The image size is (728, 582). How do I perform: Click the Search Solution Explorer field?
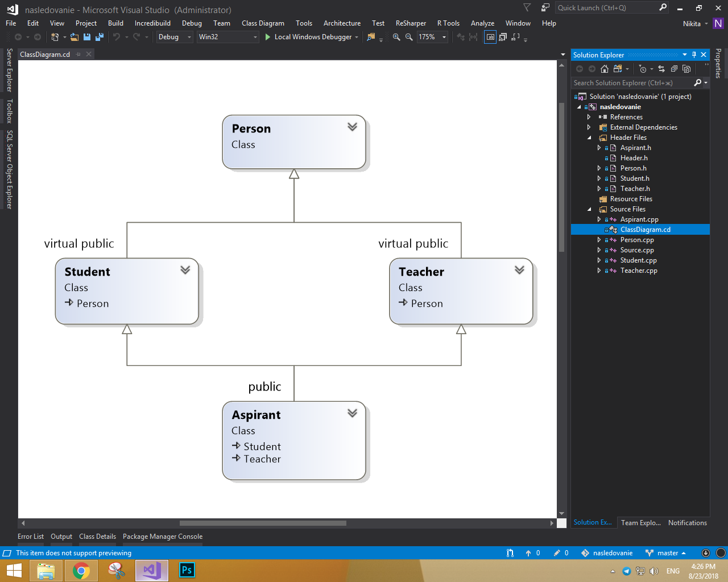631,83
